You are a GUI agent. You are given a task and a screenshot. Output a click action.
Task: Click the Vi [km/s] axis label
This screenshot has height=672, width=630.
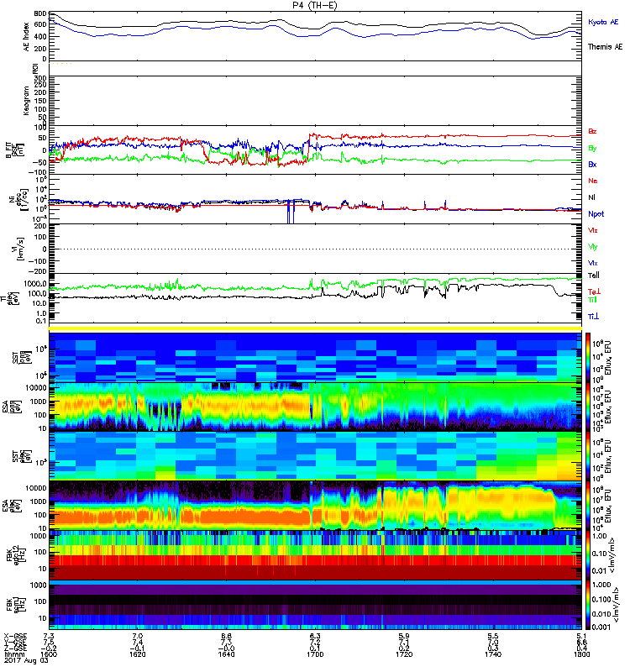pyautogui.click(x=18, y=249)
